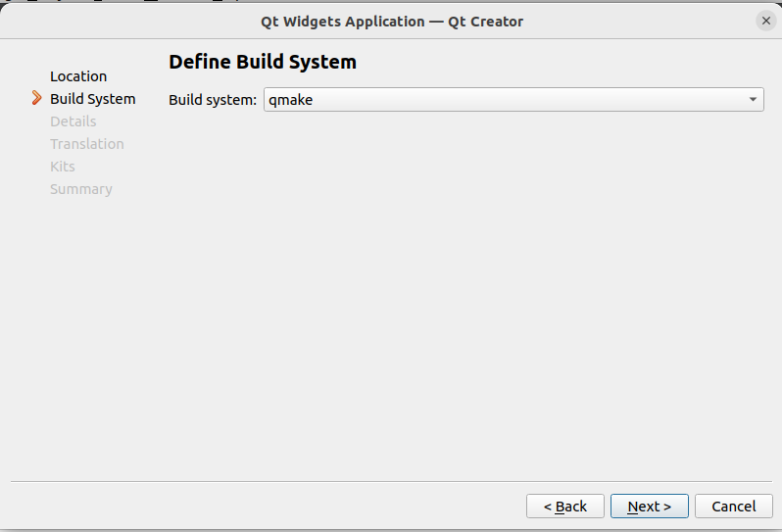Click the "Qt Widgets Application — Qt Creator" title bar
This screenshot has width=782, height=532.
coord(391,21)
